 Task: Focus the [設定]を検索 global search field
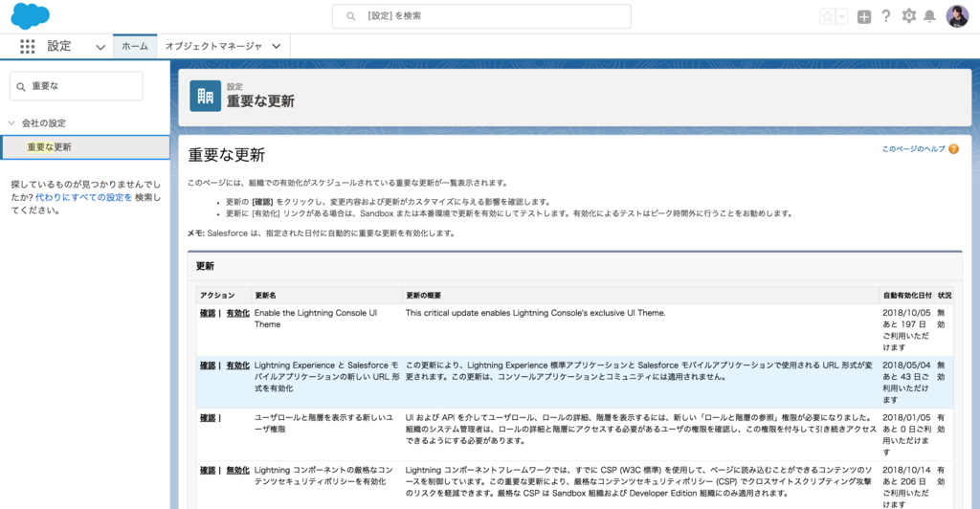pyautogui.click(x=481, y=16)
